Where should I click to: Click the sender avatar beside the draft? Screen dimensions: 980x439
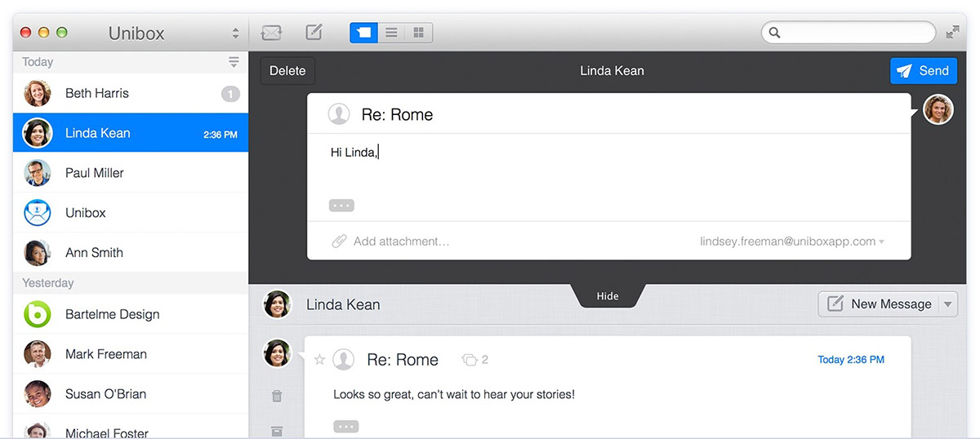pyautogui.click(x=938, y=109)
